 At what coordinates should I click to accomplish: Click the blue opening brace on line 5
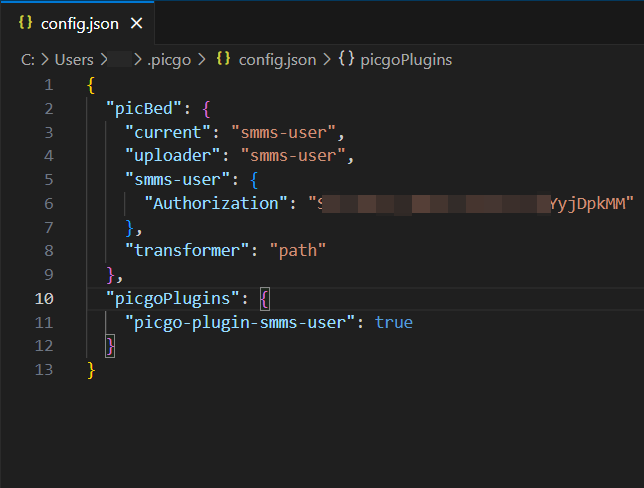tap(254, 180)
